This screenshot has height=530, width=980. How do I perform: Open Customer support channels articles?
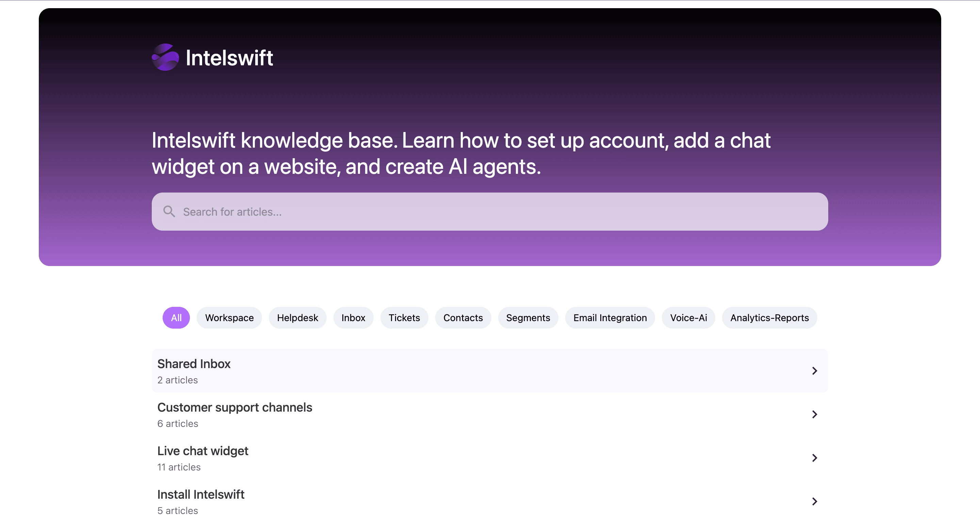(235, 407)
